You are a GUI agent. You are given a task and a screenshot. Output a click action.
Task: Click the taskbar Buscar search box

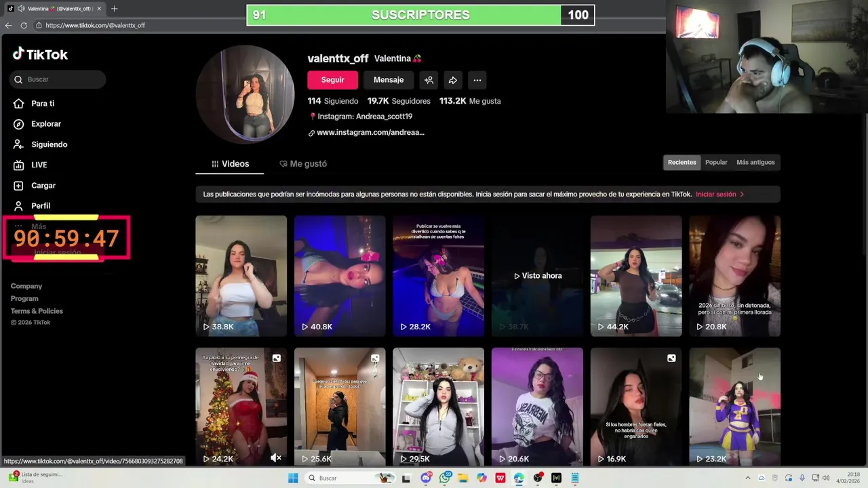point(349,478)
